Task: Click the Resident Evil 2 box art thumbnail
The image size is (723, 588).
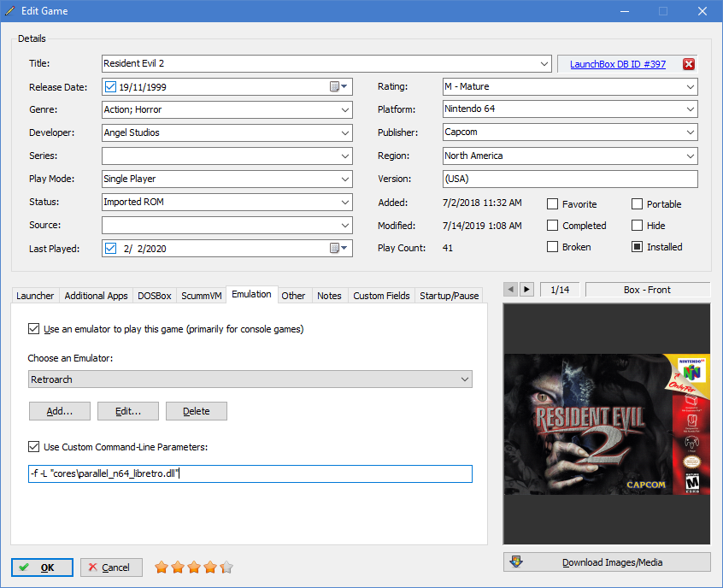Action: [x=607, y=424]
